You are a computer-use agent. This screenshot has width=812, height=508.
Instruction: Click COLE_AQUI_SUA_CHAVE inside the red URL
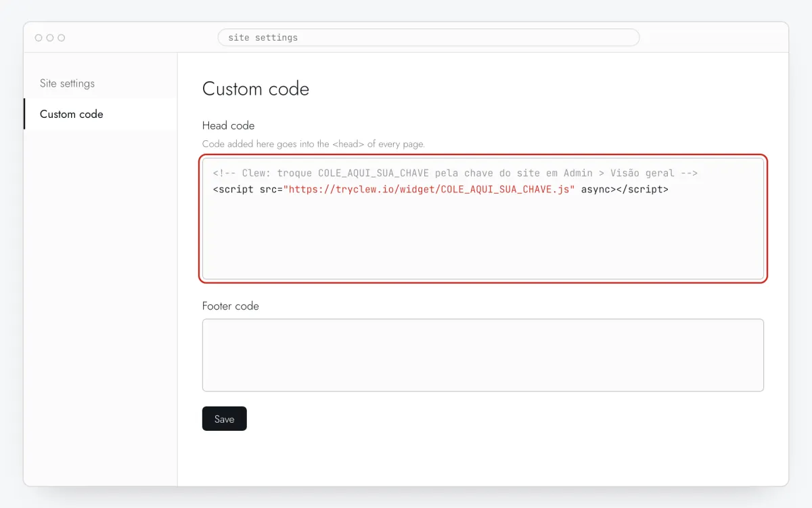(496, 190)
